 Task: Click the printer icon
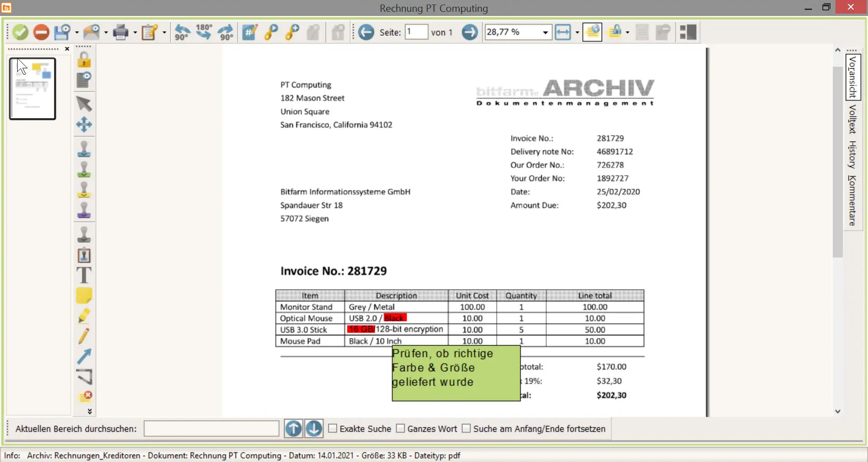121,32
